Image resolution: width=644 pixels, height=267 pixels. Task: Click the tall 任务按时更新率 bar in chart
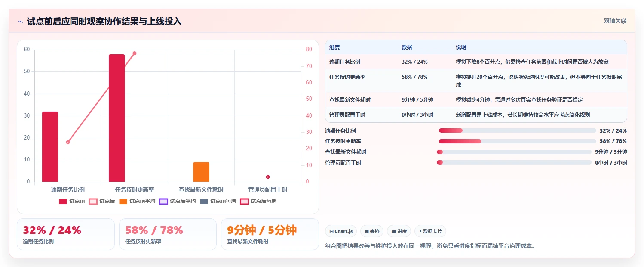click(x=117, y=118)
